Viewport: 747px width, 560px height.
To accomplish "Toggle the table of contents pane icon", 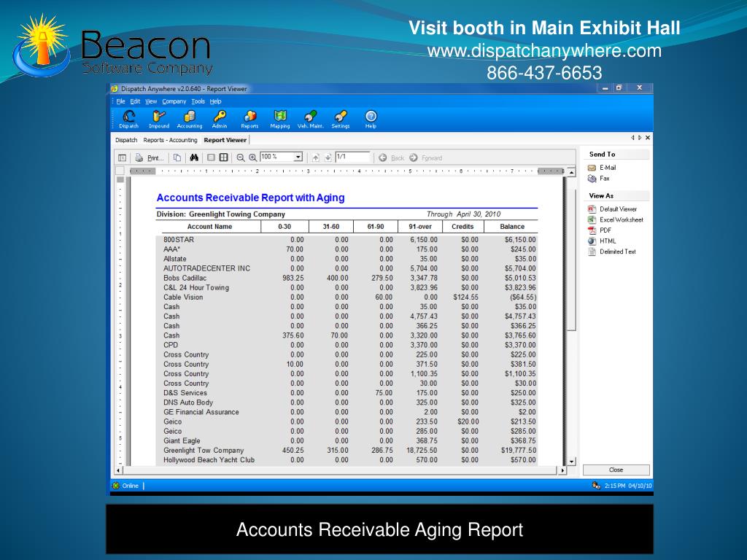I will (123, 157).
